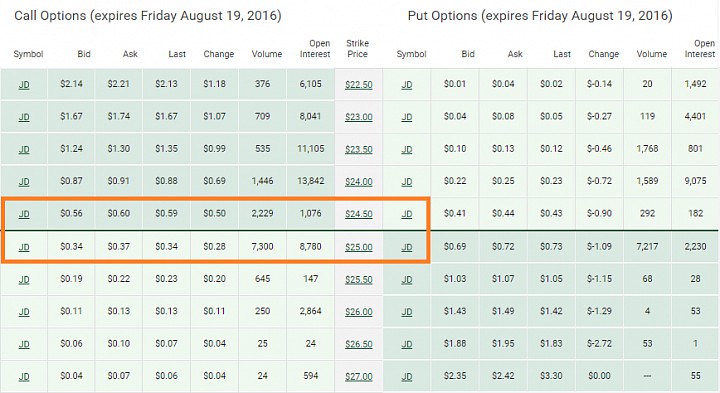The width and height of the screenshot is (720, 393).
Task: Select the call Bid column header
Action: tap(84, 54)
